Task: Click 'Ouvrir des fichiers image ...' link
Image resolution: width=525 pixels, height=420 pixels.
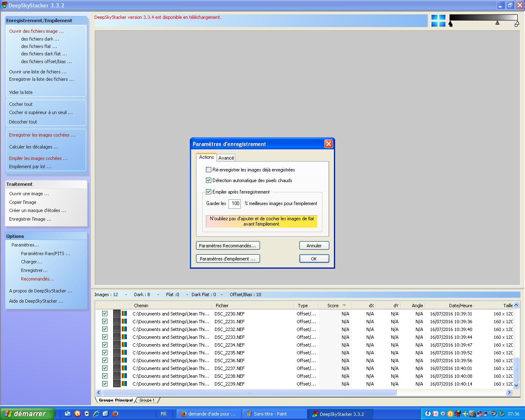Action: (37, 31)
